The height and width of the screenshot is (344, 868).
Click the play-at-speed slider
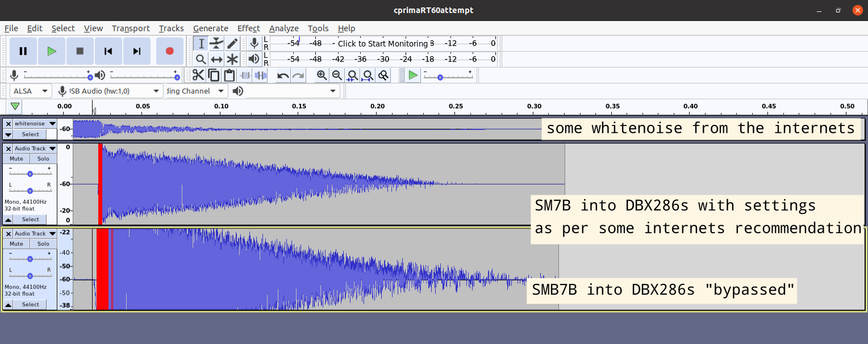coord(448,75)
